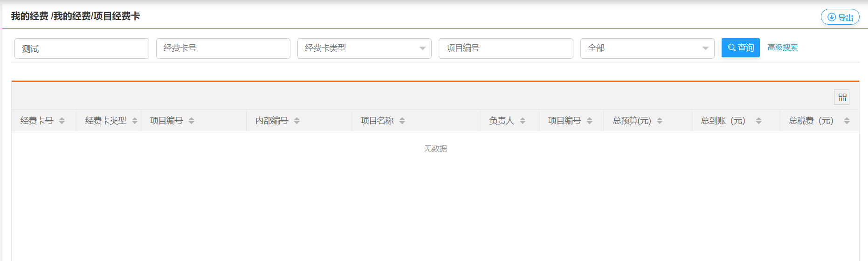Click sort arrows next to 负责人 header
The height and width of the screenshot is (261, 868).
523,121
